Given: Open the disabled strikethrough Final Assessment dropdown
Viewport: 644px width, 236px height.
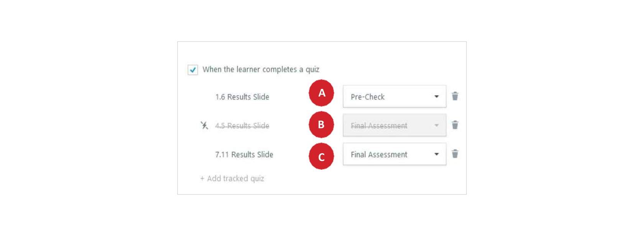Looking at the screenshot, I should pyautogui.click(x=394, y=125).
